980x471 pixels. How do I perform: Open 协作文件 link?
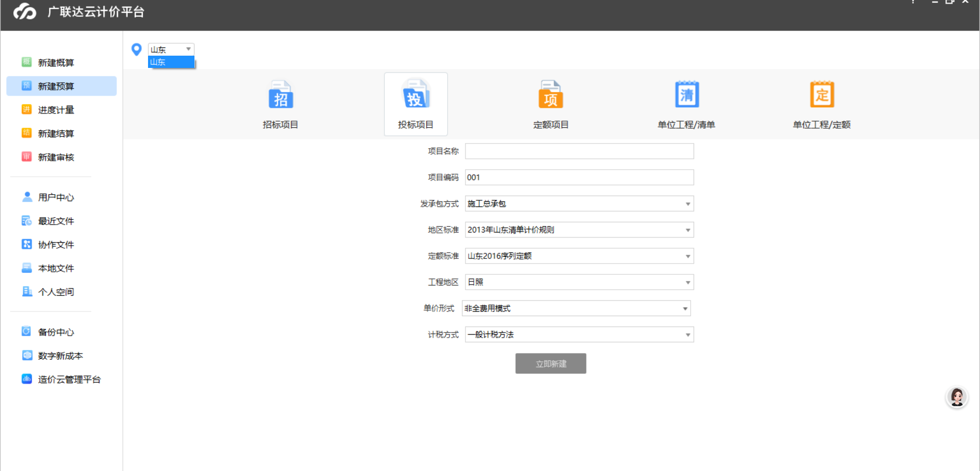[x=56, y=245]
